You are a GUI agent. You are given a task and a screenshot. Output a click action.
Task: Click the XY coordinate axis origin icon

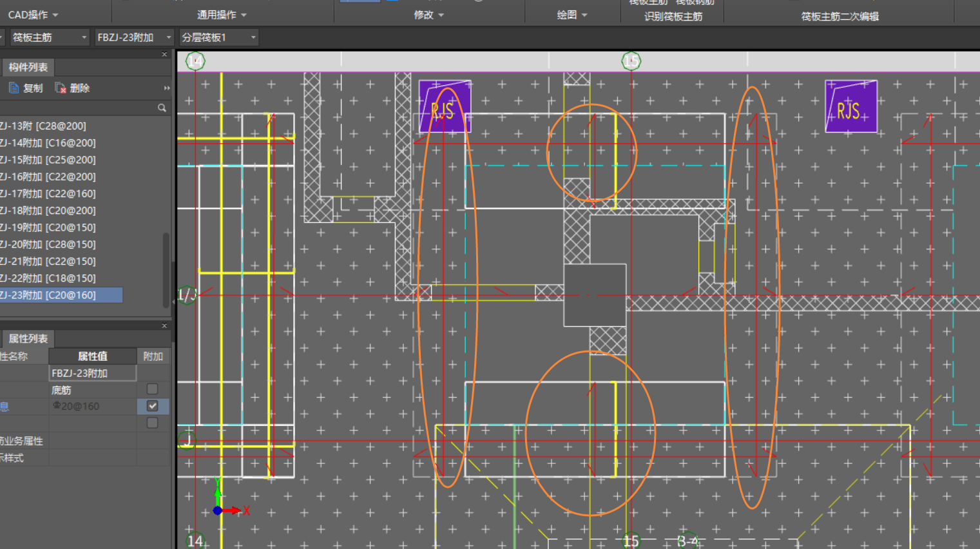coord(218,510)
